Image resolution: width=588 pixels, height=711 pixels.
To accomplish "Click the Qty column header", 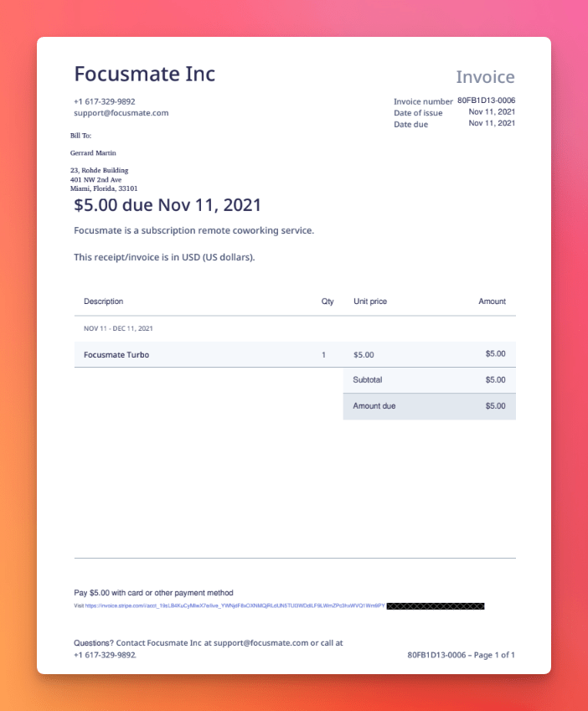I will 328,301.
